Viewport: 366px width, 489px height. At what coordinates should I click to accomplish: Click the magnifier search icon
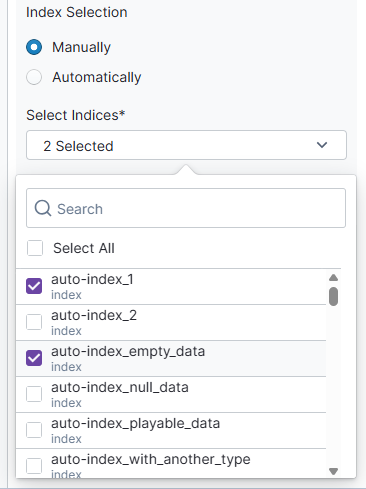coord(43,208)
